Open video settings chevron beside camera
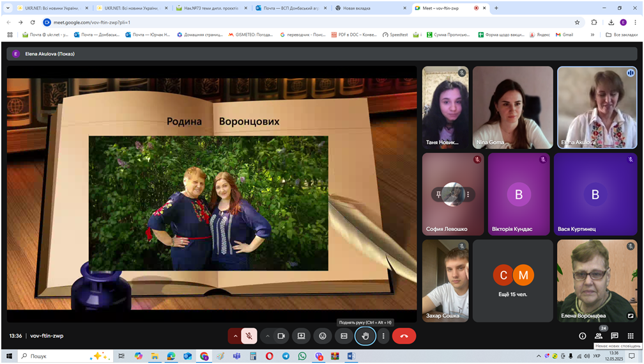Image resolution: width=644 pixels, height=364 pixels. tap(267, 336)
